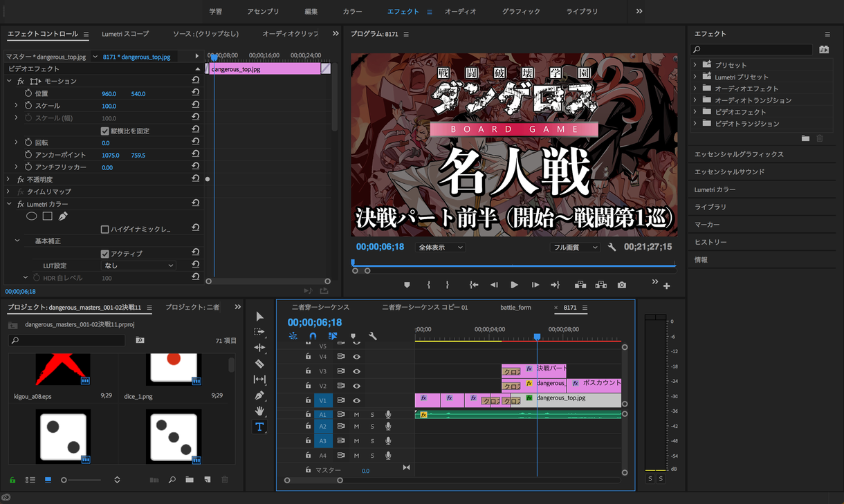Click the Effects panel search field

[752, 50]
